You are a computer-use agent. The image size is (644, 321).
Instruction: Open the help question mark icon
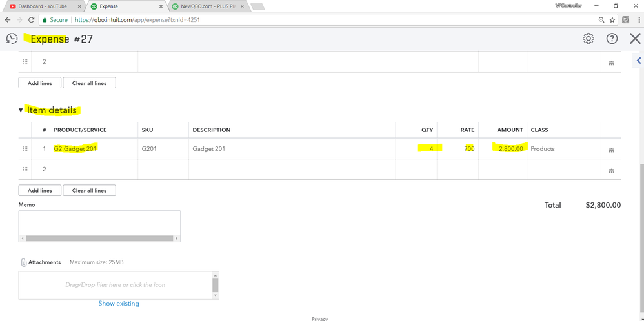point(612,39)
